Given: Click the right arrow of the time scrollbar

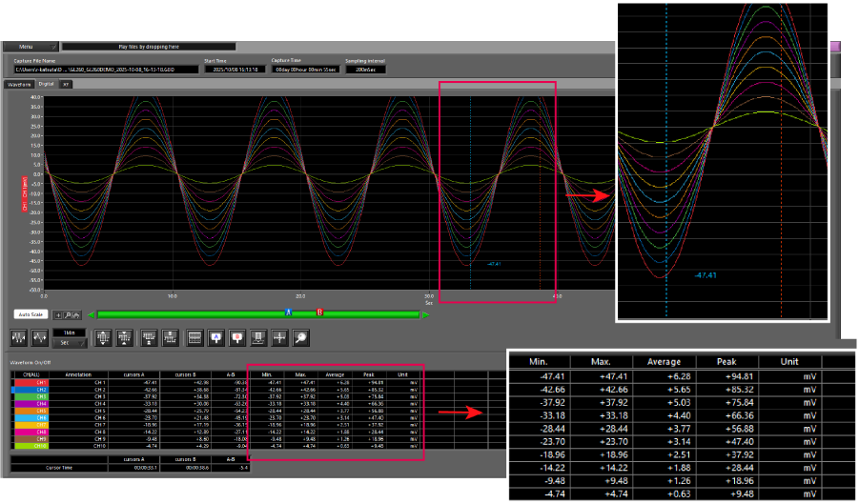Looking at the screenshot, I should tap(425, 313).
